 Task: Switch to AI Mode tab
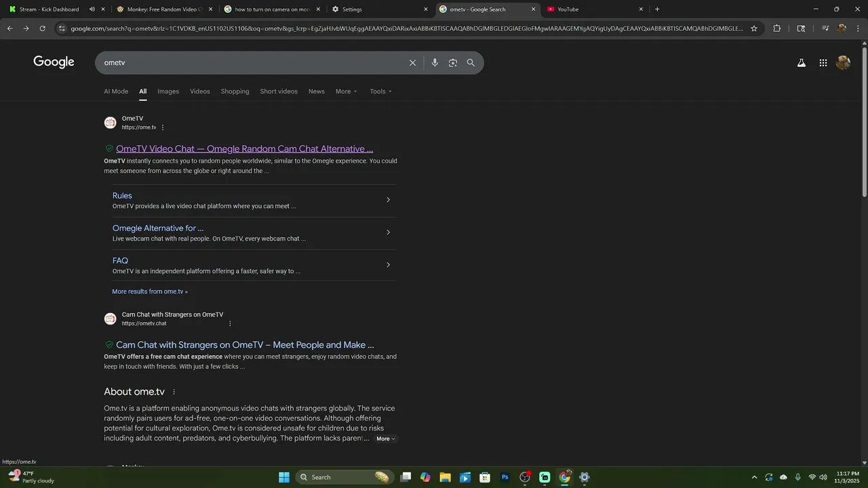[116, 91]
